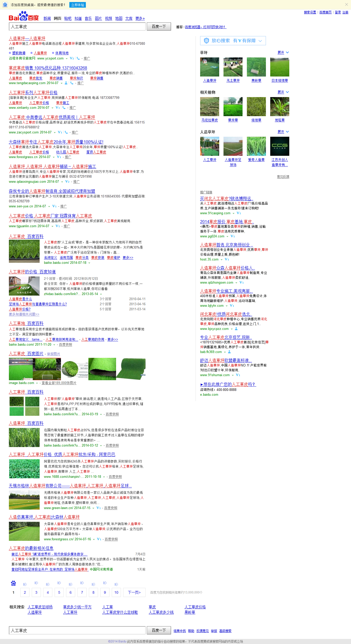Click the 注册 link
The height and width of the screenshot is (644, 351).
point(345,12)
